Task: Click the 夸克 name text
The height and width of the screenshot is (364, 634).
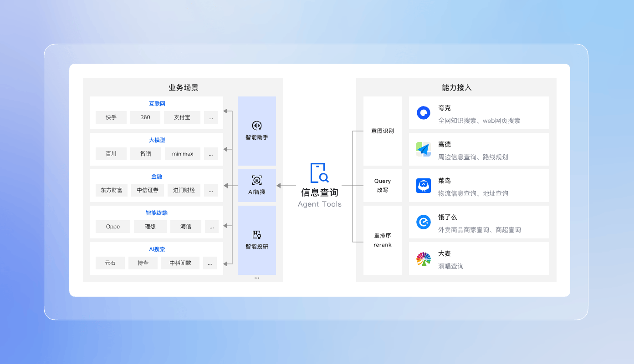Action: pyautogui.click(x=445, y=108)
